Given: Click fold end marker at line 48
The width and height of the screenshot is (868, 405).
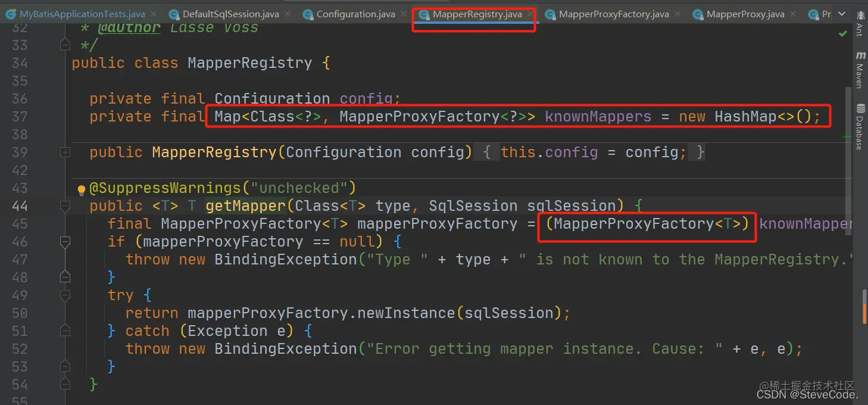Looking at the screenshot, I should point(65,277).
